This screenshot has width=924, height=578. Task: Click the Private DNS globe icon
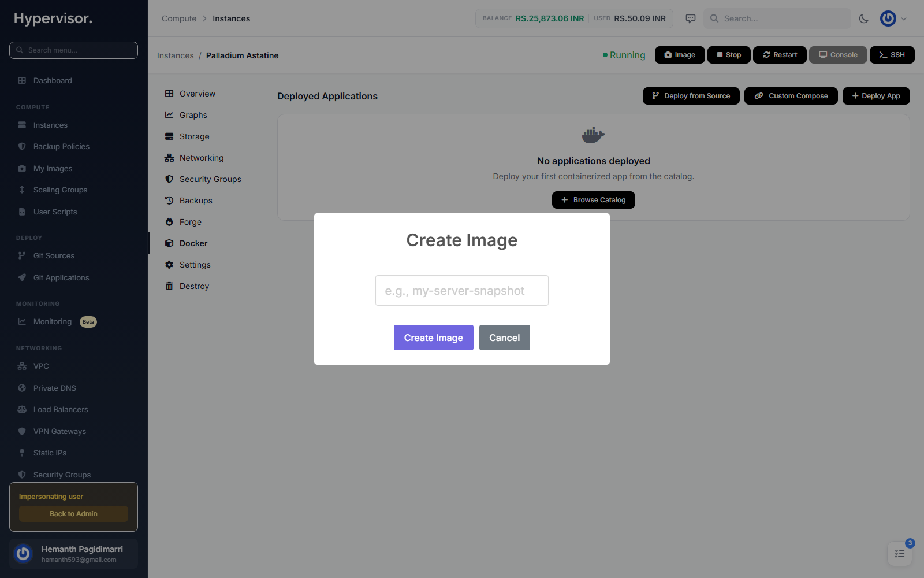click(22, 388)
